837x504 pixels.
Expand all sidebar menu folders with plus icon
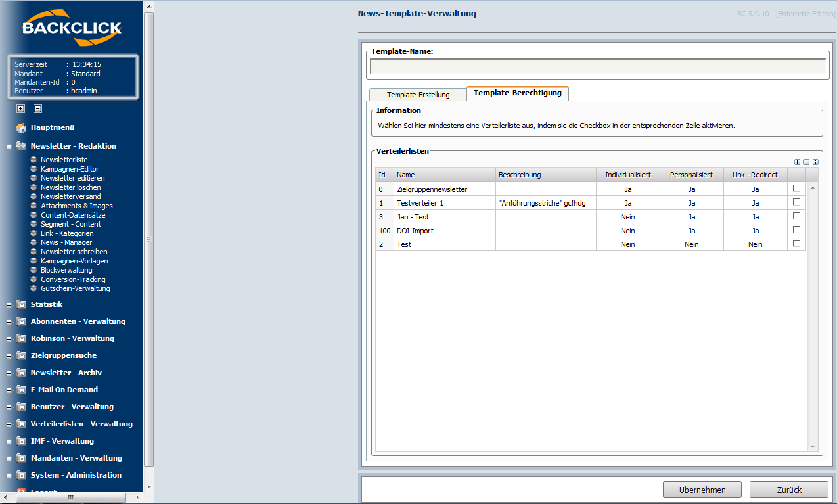point(21,109)
